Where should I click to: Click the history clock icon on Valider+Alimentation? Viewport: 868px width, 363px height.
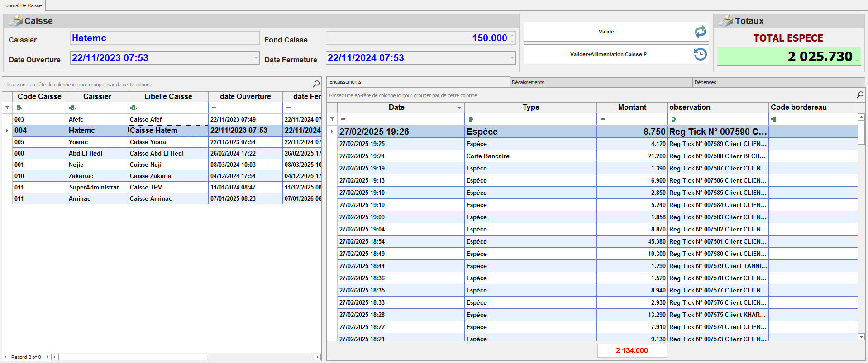click(x=700, y=54)
